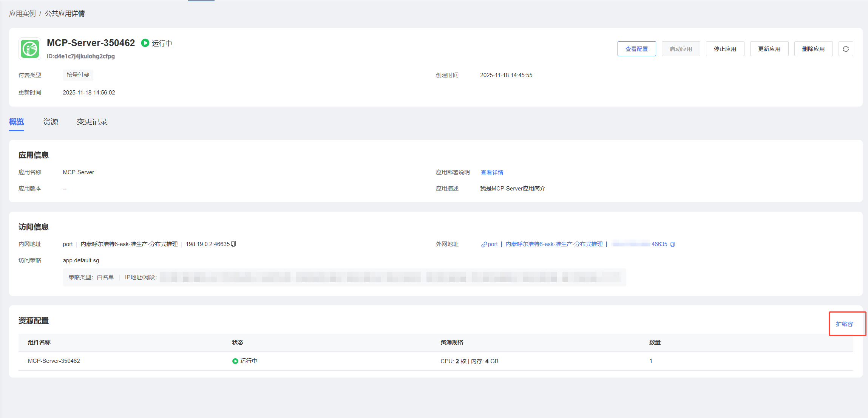Switch to the 变更记录 tab
This screenshot has width=868, height=418.
(92, 122)
